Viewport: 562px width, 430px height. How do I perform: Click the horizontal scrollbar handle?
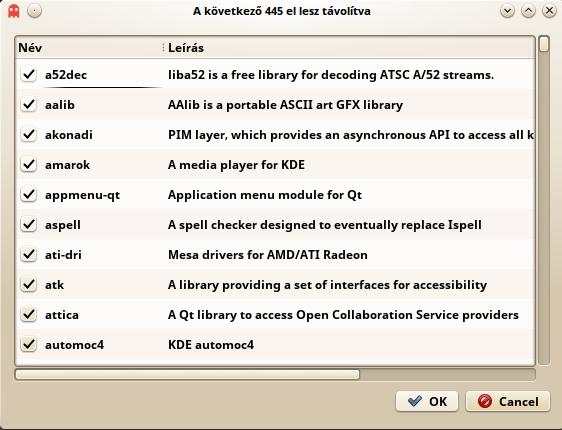click(187, 374)
